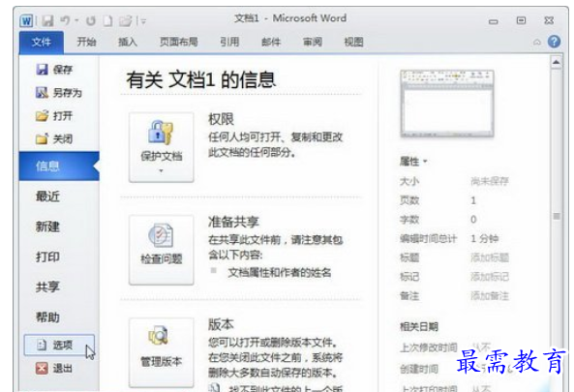574x392 pixels.
Task: Click the scrollbar up arrow
Action: point(556,63)
